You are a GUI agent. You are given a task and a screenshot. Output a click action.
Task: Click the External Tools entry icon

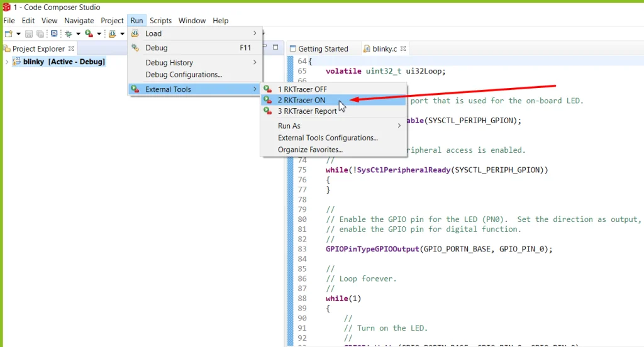click(135, 89)
